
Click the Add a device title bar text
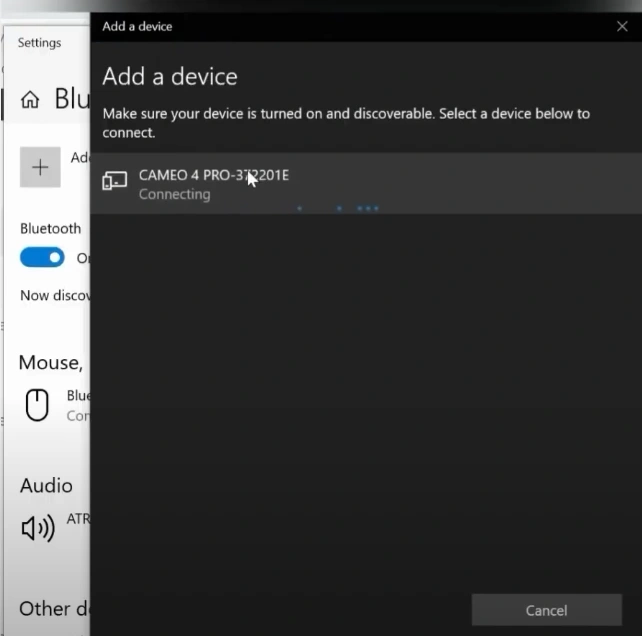pyautogui.click(x=137, y=26)
